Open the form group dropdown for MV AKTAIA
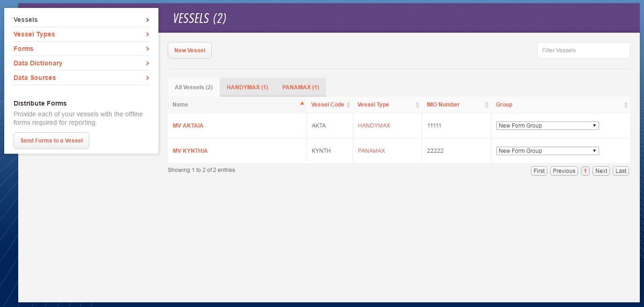The height and width of the screenshot is (307, 644). (547, 125)
